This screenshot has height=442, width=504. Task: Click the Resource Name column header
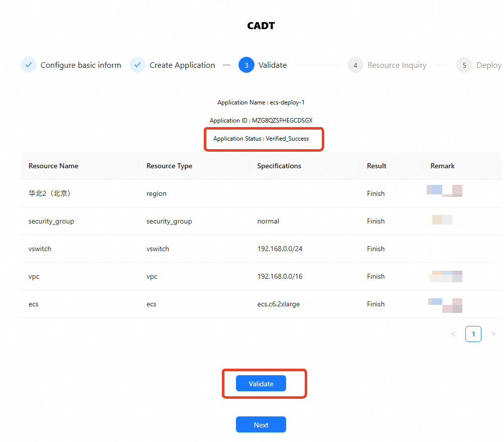tap(53, 166)
